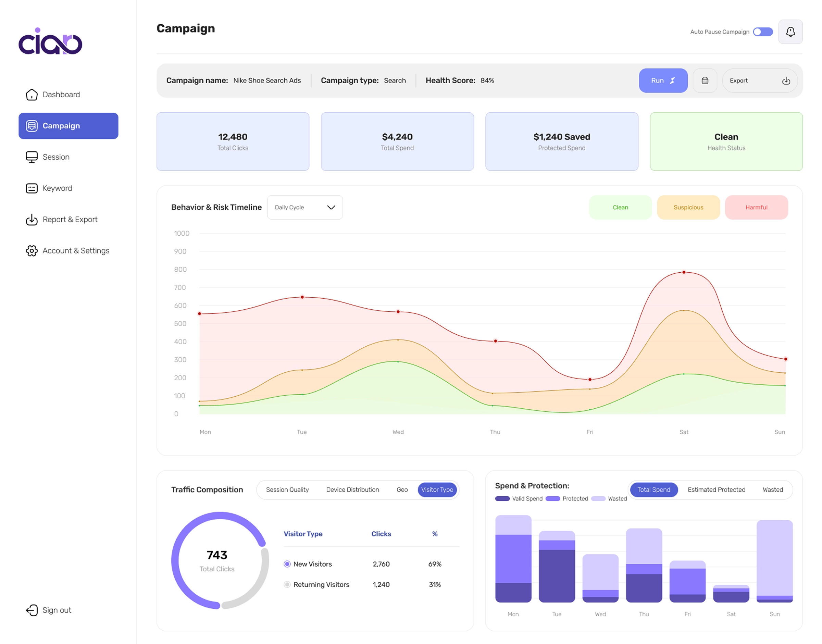Expand the Daily Cycle chevron arrow
Screen dimensions: 822x644
click(x=331, y=207)
